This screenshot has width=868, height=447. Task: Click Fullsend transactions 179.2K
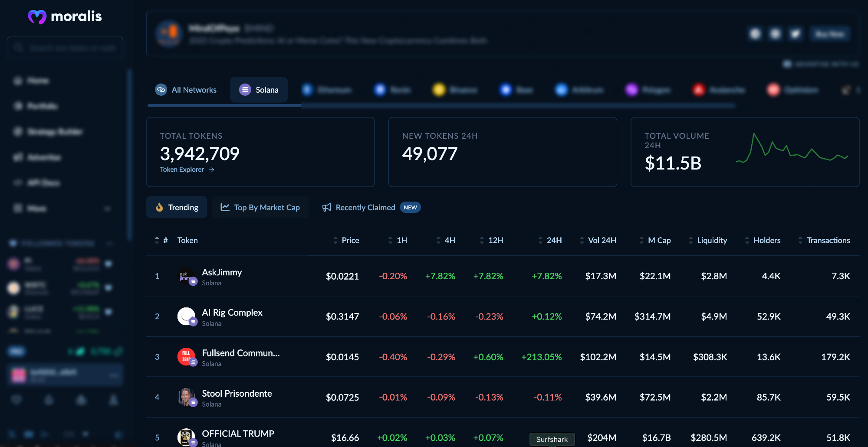coord(835,357)
